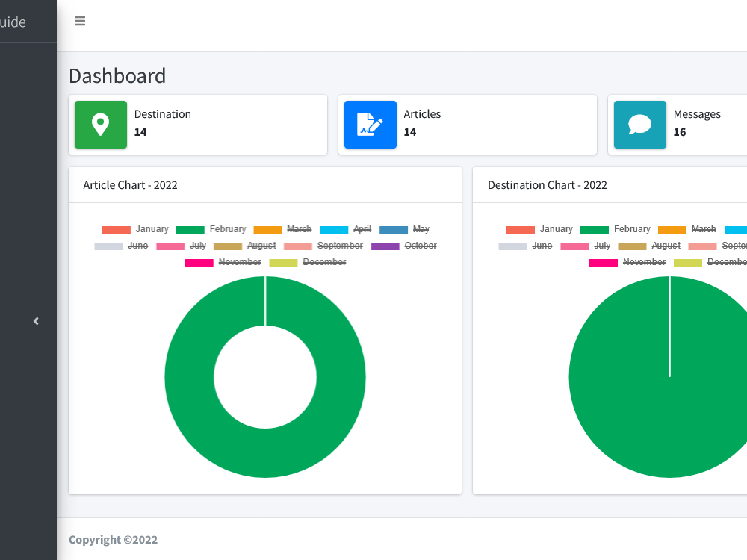Image resolution: width=747 pixels, height=560 pixels.
Task: Click the Copyright ©2022 footer text
Action: click(x=113, y=540)
